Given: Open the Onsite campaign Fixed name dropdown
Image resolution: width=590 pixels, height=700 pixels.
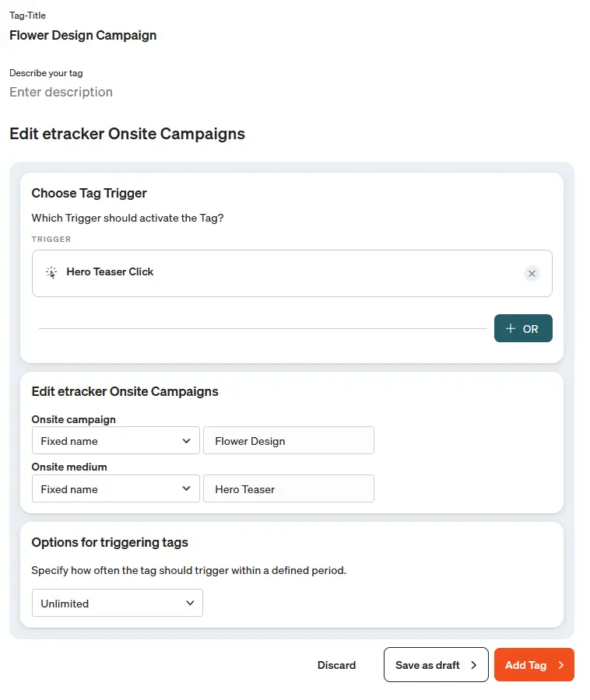Looking at the screenshot, I should tap(115, 440).
